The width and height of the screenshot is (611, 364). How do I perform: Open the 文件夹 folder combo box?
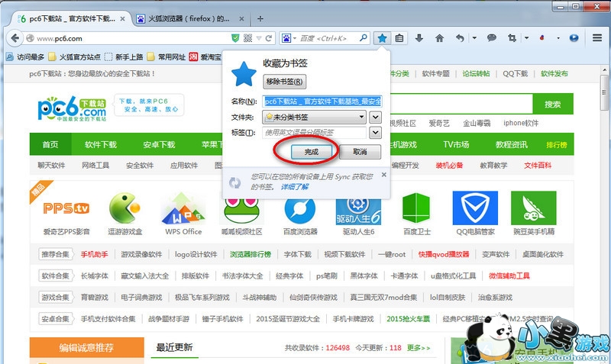coord(314,117)
